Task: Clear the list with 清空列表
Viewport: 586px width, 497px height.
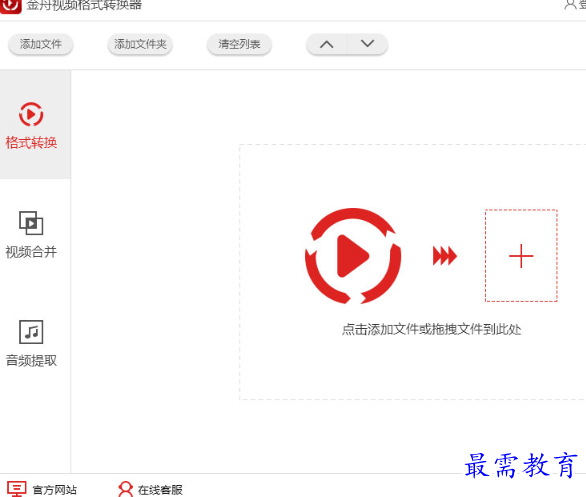Action: pyautogui.click(x=239, y=44)
